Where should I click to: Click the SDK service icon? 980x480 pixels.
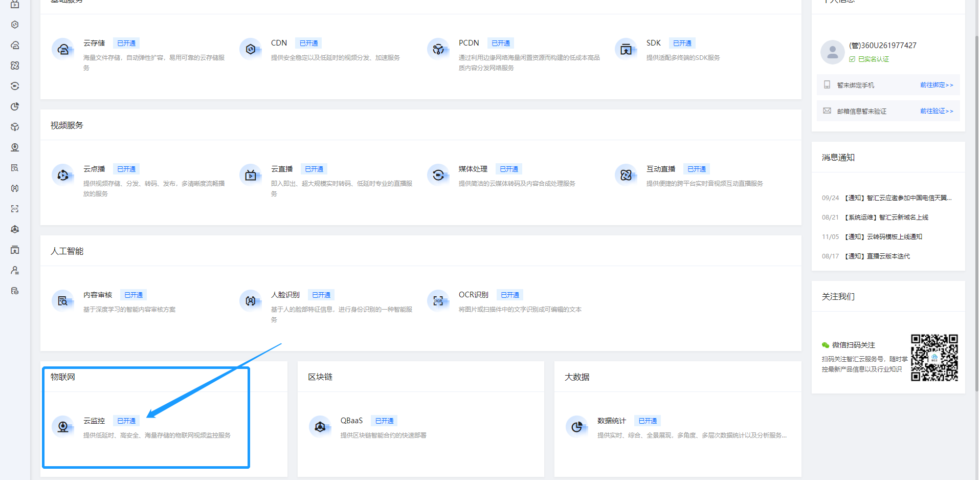(x=626, y=49)
